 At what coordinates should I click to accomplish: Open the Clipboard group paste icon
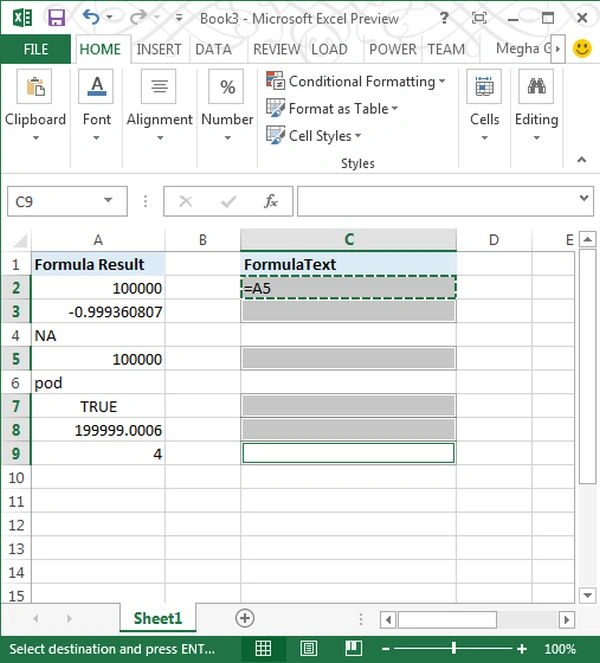[x=35, y=87]
